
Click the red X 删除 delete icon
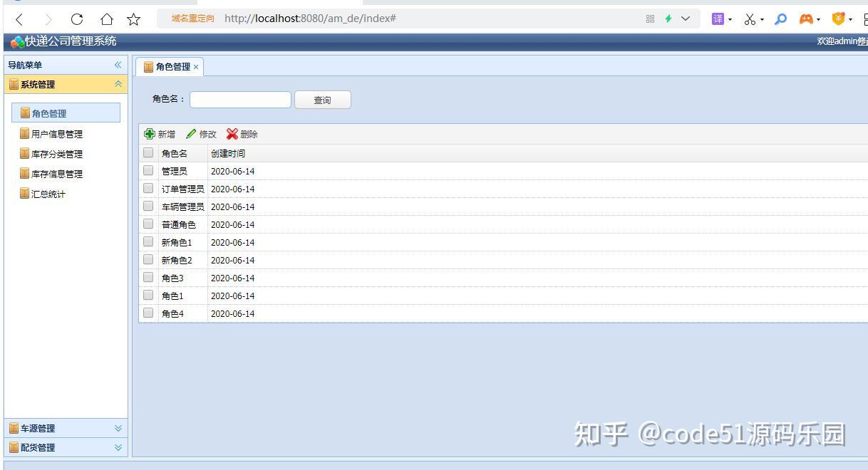[232, 134]
